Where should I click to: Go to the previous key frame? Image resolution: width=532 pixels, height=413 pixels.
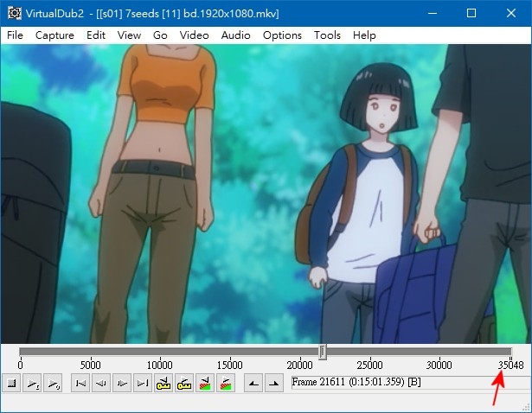(163, 383)
